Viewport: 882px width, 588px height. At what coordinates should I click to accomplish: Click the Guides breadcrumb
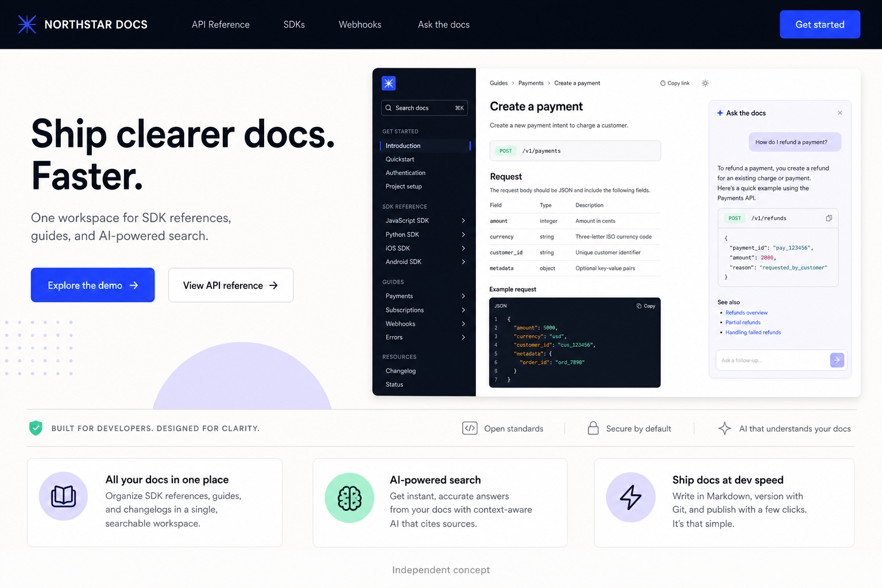498,83
